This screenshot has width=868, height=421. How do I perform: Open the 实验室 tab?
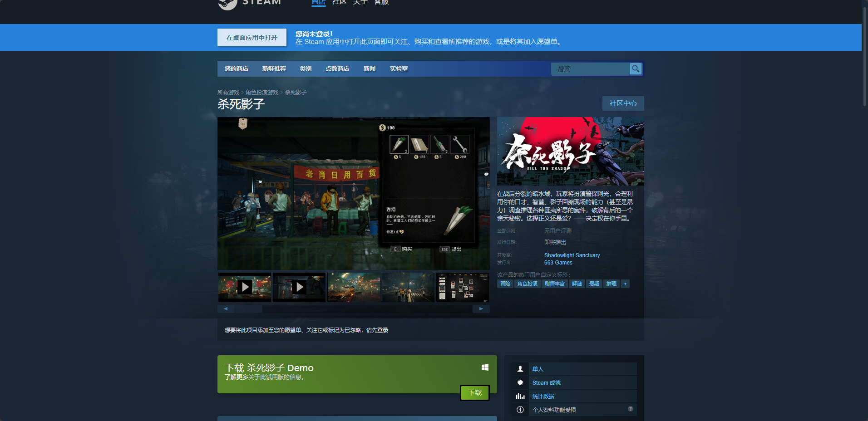click(399, 69)
